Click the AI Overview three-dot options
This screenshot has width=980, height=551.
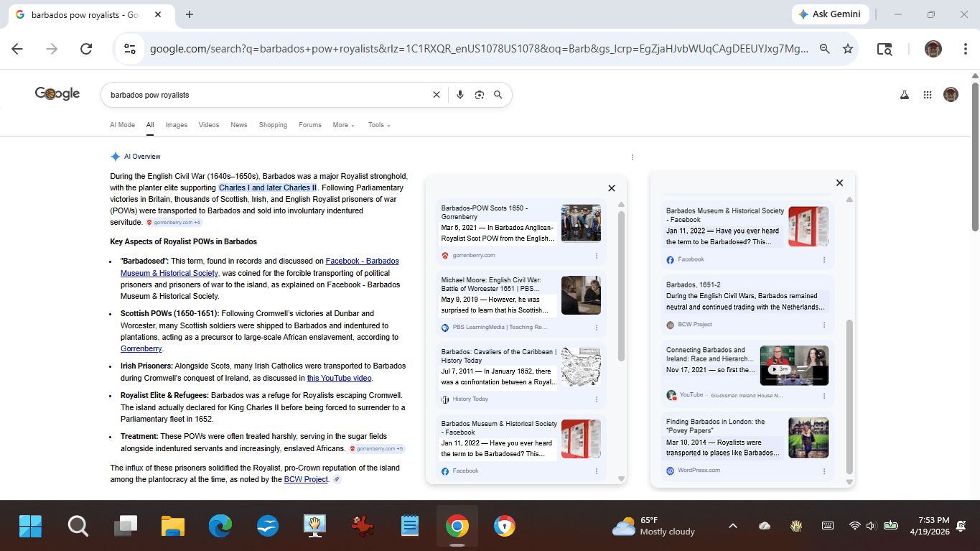point(632,157)
